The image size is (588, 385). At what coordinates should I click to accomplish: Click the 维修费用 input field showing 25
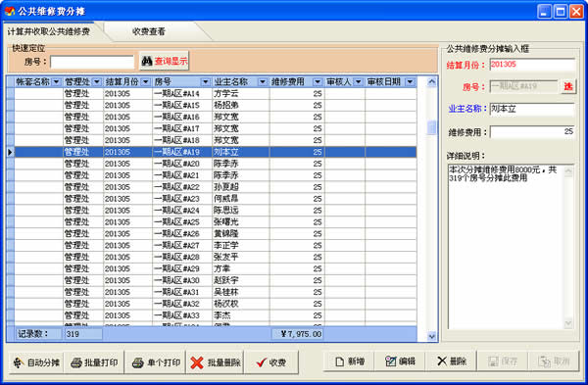click(532, 131)
